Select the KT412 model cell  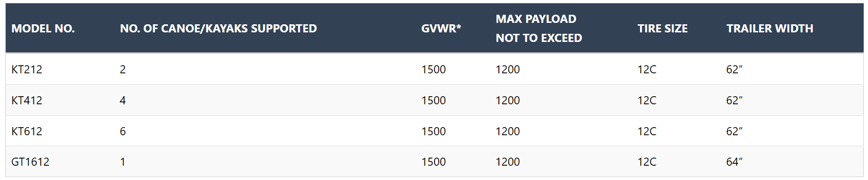(x=27, y=100)
